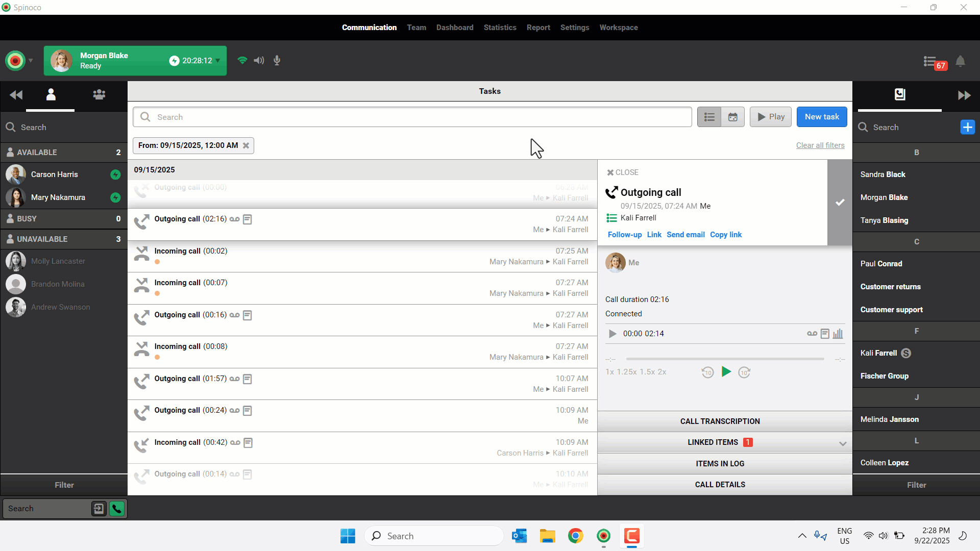The image size is (980, 551).
Task: Click the green dial call button
Action: (117, 509)
